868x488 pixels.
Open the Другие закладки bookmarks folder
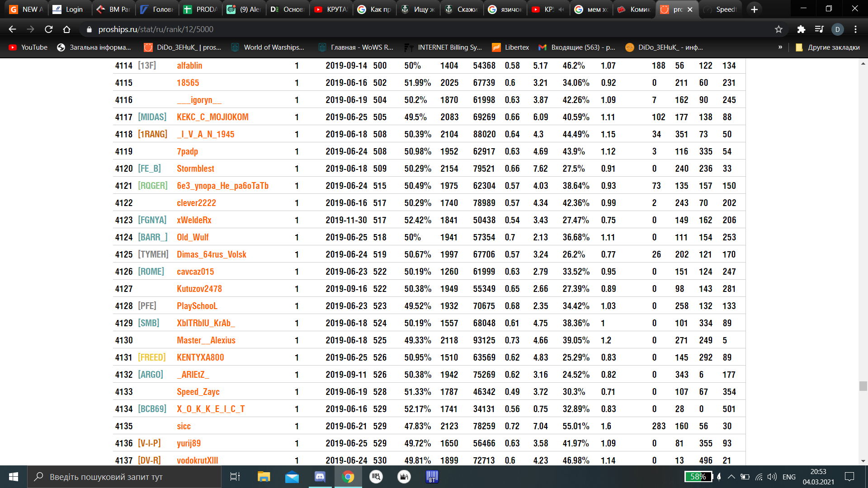click(828, 47)
